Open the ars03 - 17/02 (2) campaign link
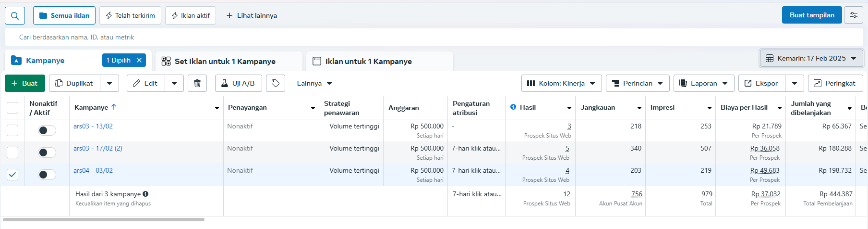The width and height of the screenshot is (868, 229). (x=98, y=148)
